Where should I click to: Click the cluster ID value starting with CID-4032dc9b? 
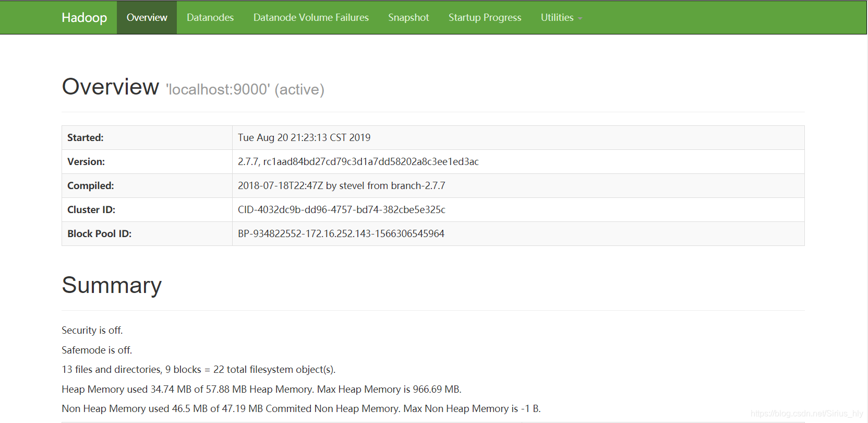tap(342, 210)
